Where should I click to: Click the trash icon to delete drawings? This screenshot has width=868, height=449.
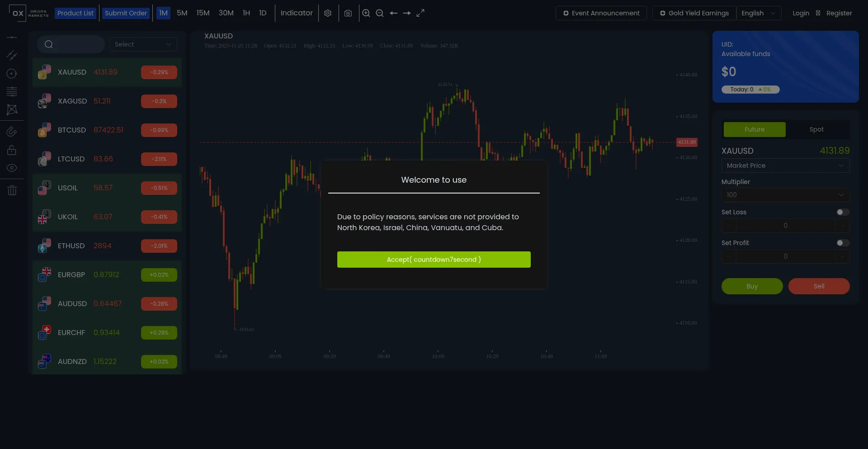coord(12,190)
